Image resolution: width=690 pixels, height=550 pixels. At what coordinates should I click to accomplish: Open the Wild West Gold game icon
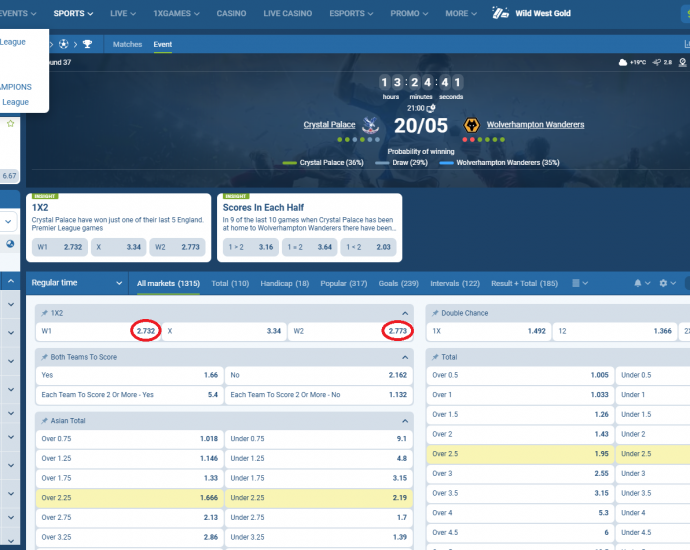tap(500, 13)
